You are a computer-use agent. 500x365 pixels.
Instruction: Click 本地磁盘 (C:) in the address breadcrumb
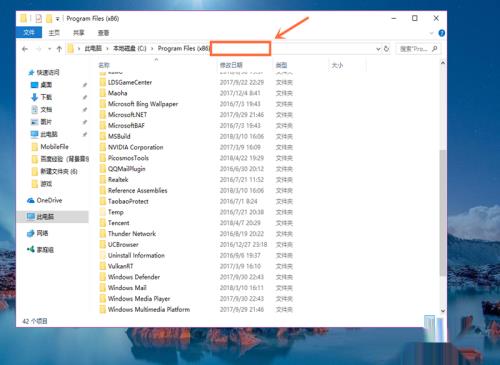click(x=130, y=49)
